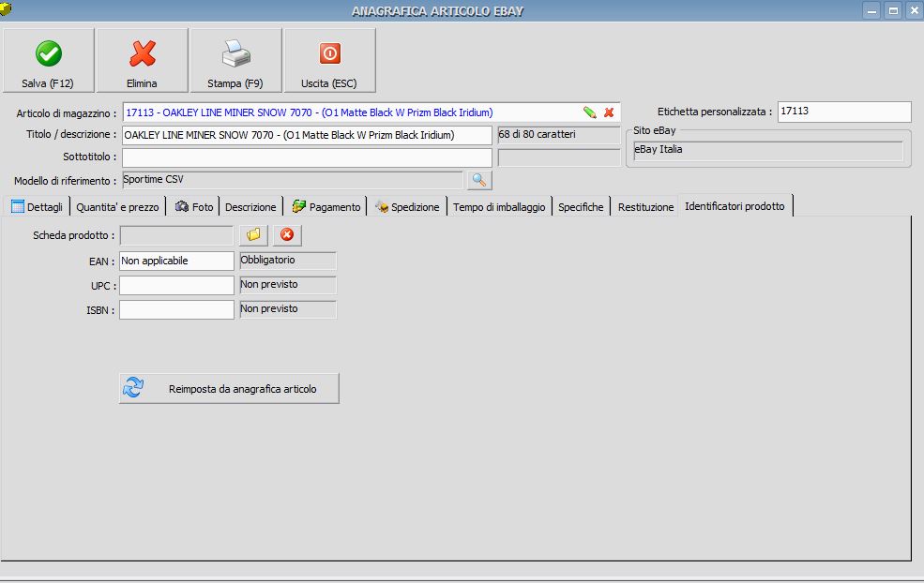Viewport: 924px width, 583px height.
Task: Click the 'Non previsto' status next to ISBN
Action: 288,309
